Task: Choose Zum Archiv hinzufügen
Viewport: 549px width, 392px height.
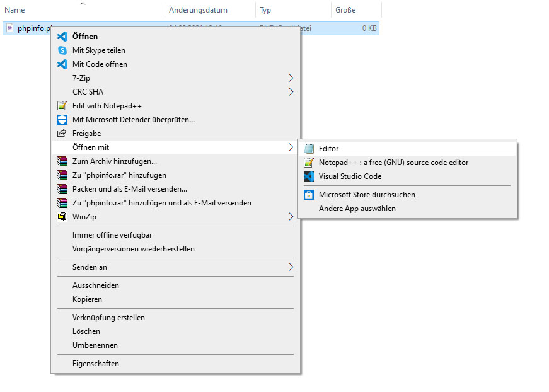Action: coord(175,161)
